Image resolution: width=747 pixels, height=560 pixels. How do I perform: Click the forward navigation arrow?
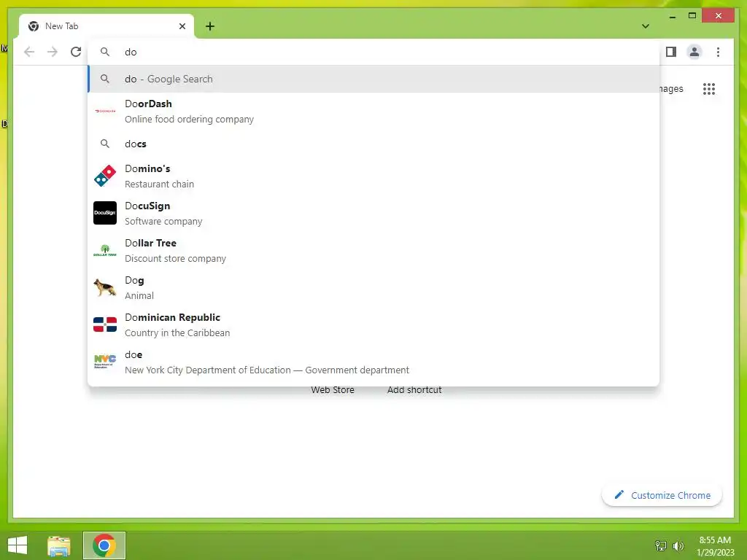pos(53,52)
